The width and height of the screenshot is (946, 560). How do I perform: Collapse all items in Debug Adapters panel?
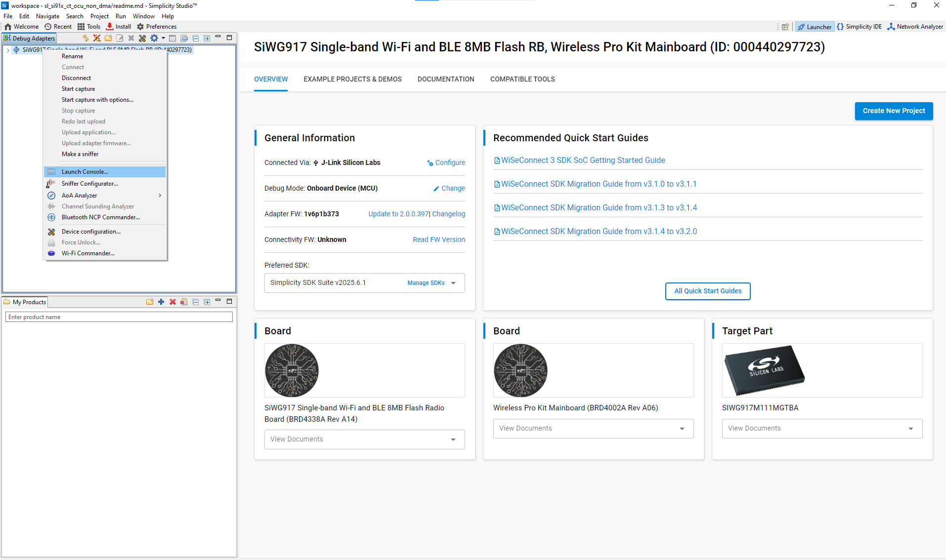(196, 38)
